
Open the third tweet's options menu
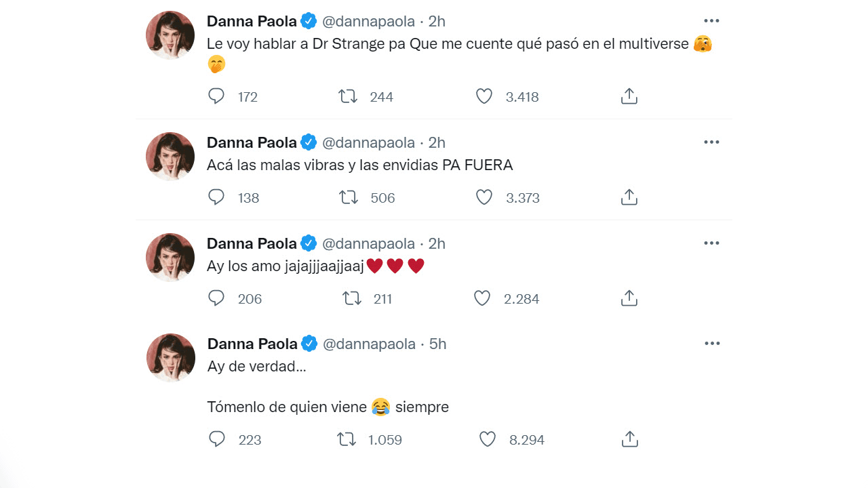(711, 243)
